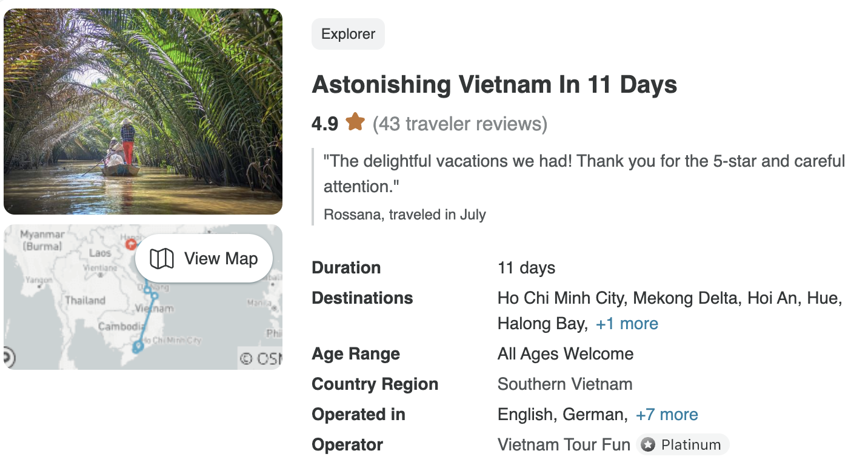The image size is (868, 468).
Task: Open the Mekong Delta boat photo
Action: 143,112
